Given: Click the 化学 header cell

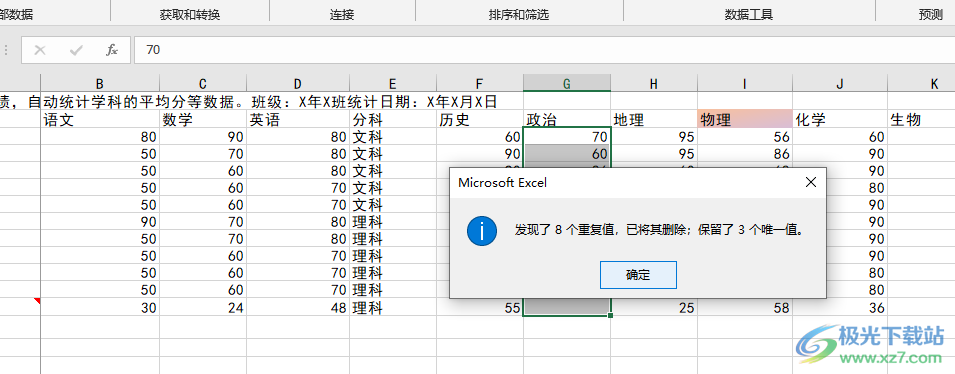Looking at the screenshot, I should [840, 120].
